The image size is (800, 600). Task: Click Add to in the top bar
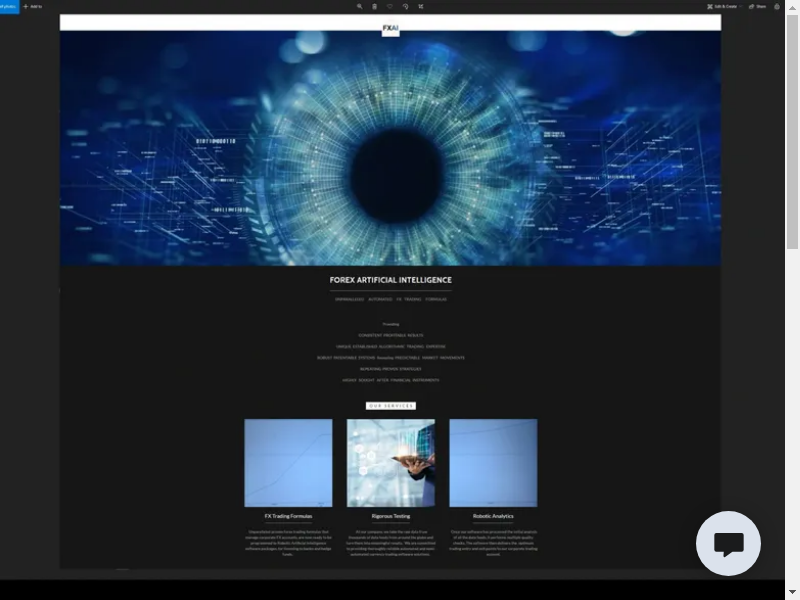(32, 6)
